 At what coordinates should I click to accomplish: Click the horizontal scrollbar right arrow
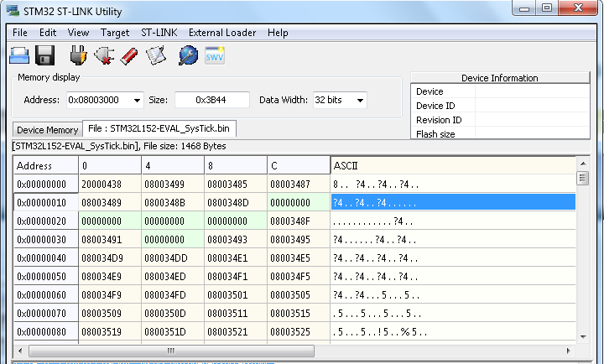568,351
